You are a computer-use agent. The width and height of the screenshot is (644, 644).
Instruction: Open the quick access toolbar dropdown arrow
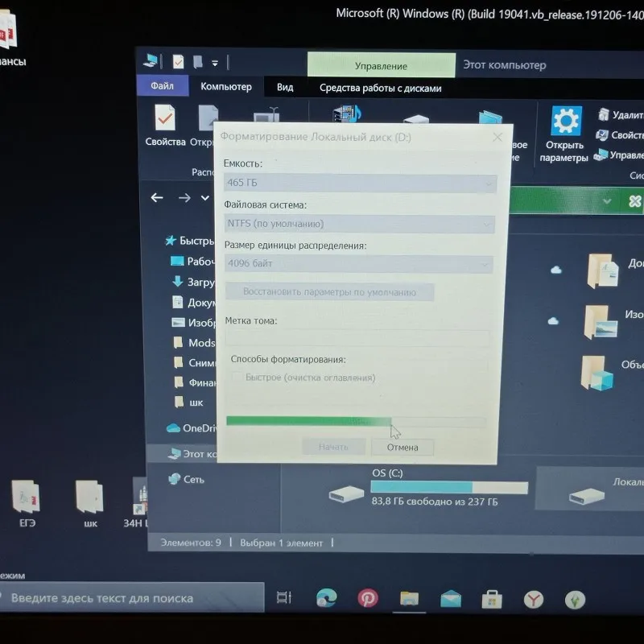[215, 64]
